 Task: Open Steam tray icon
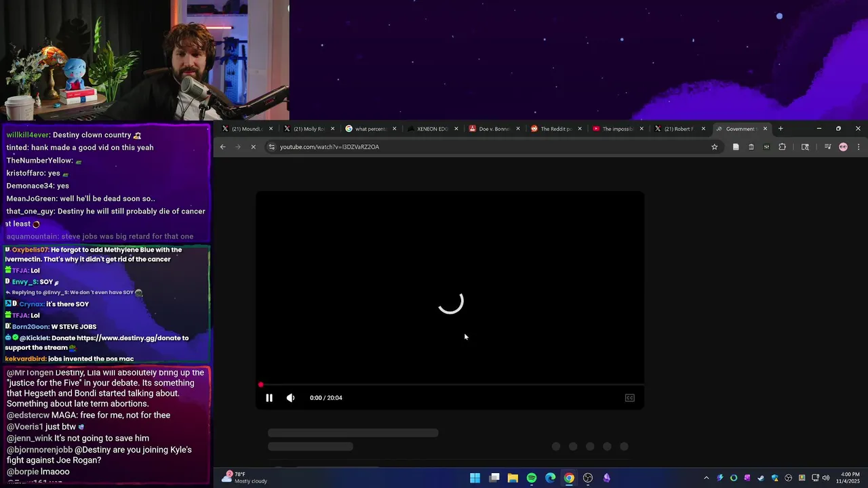click(761, 478)
